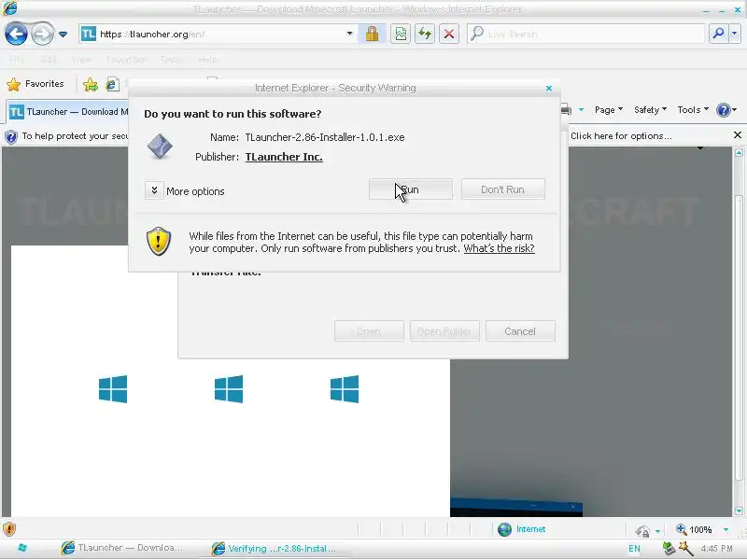
Task: Click Open Folder in download dialog
Action: coord(444,331)
